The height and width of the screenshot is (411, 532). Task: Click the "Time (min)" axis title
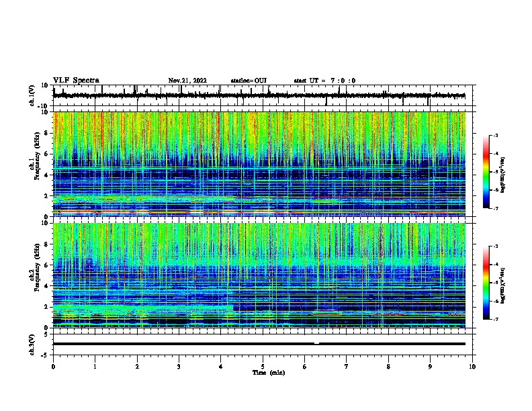pyautogui.click(x=269, y=373)
